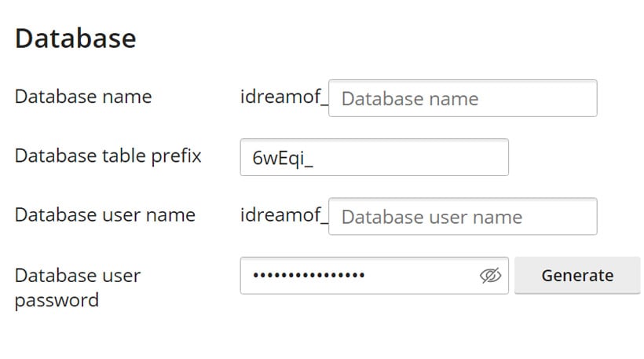Image resolution: width=644 pixels, height=359 pixels.
Task: Click the idreamof_ prefix before Database name
Action: click(x=284, y=97)
